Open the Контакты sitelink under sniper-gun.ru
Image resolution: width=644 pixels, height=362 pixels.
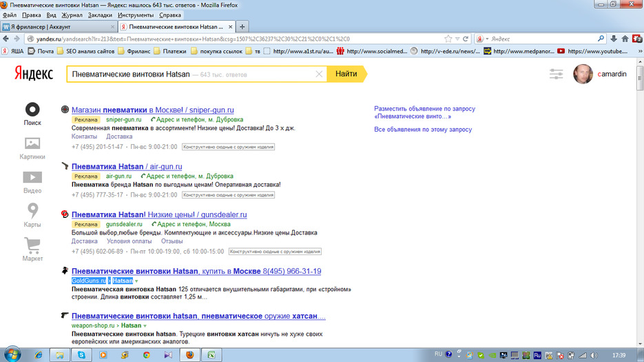pos(84,137)
